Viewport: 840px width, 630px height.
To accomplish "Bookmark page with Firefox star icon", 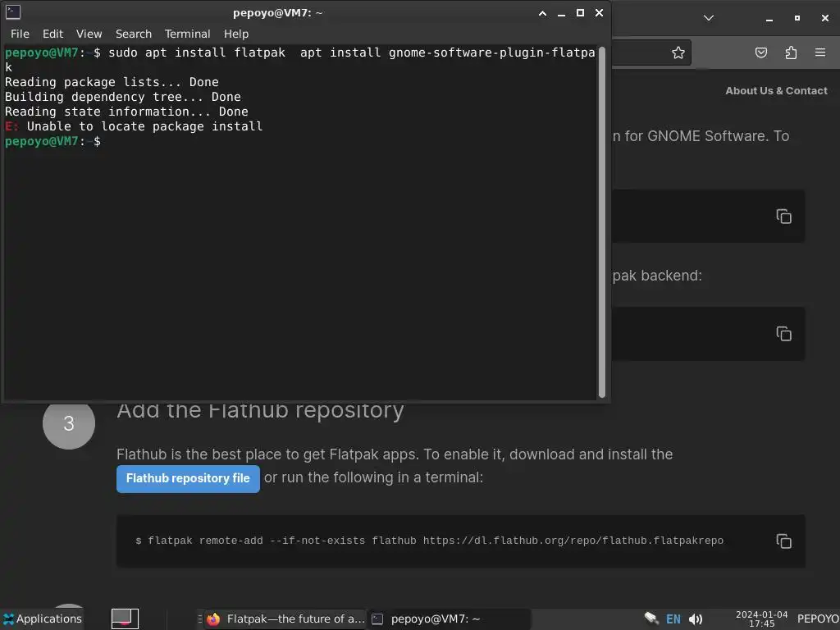I will [x=678, y=52].
